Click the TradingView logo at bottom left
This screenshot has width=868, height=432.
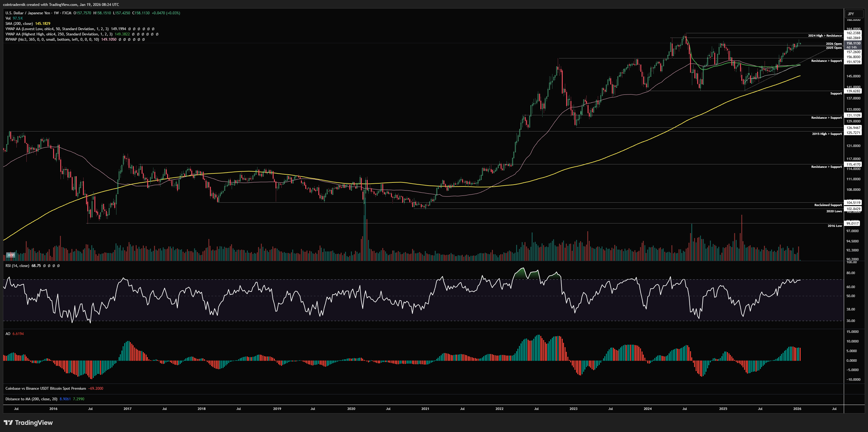(28, 423)
